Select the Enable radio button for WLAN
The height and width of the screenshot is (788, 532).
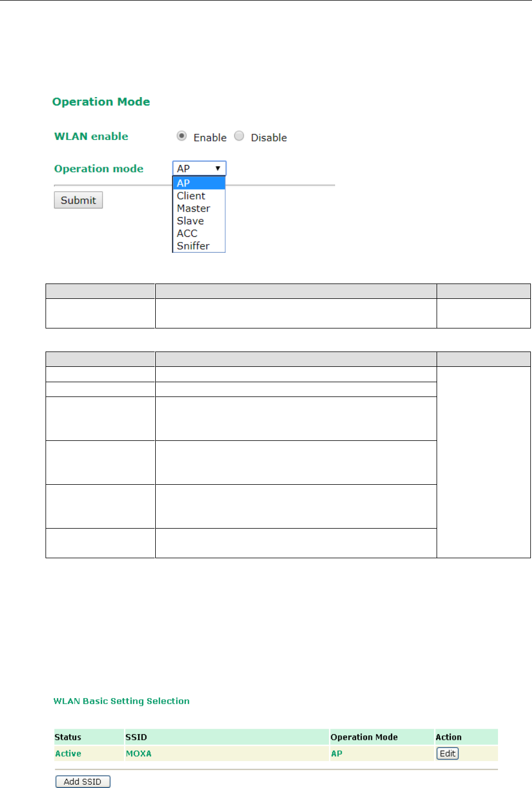(182, 136)
